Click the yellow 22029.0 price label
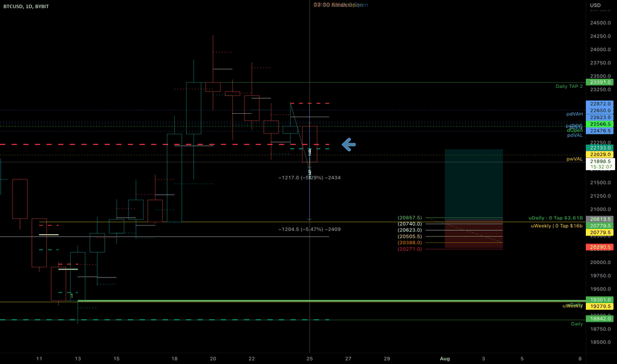Viewport: 617px width, 364px height. (x=600, y=155)
